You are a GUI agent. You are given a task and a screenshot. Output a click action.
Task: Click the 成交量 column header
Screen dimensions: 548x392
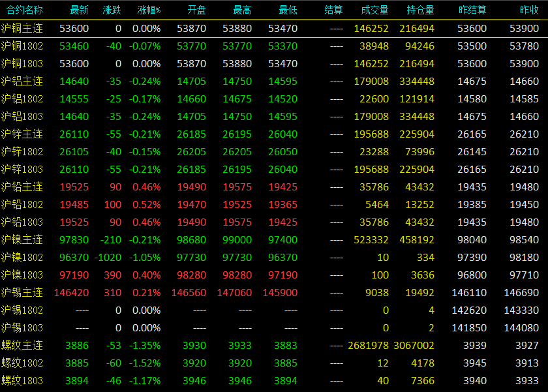click(374, 10)
